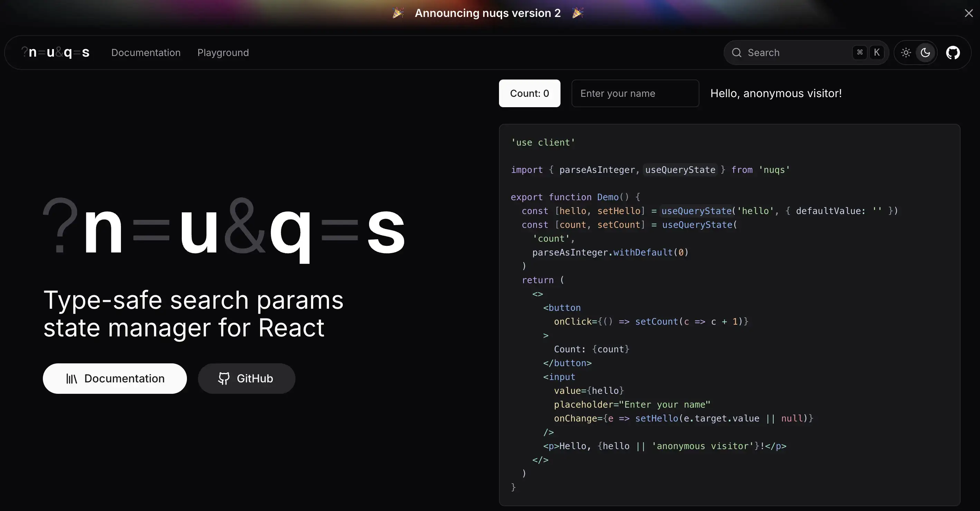Click useQueryState in the import line
The height and width of the screenshot is (511, 980).
680,170
